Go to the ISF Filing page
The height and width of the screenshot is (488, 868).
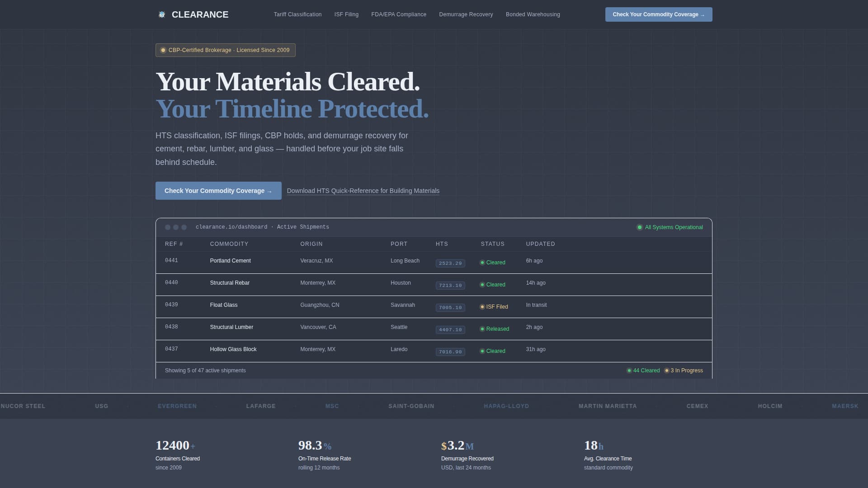[346, 14]
